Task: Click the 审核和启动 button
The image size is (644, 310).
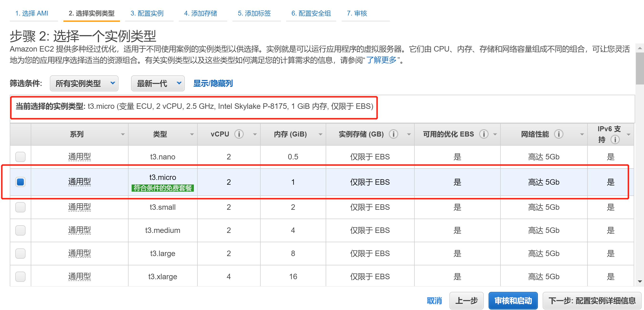Action: click(513, 300)
